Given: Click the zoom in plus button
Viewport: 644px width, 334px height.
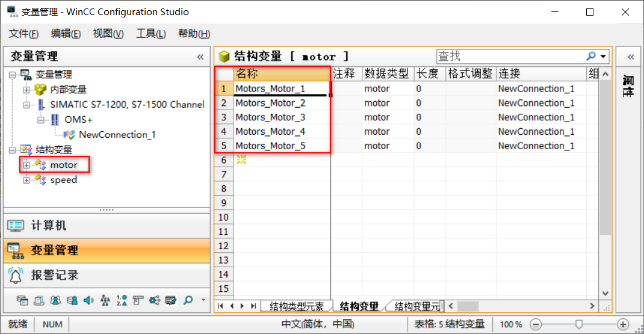Looking at the screenshot, I should tap(623, 324).
